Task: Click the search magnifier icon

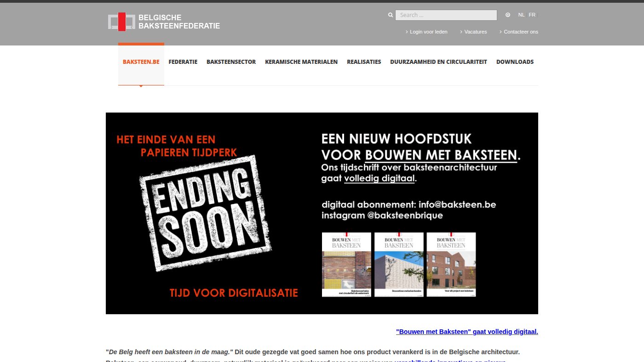Action: pos(391,15)
